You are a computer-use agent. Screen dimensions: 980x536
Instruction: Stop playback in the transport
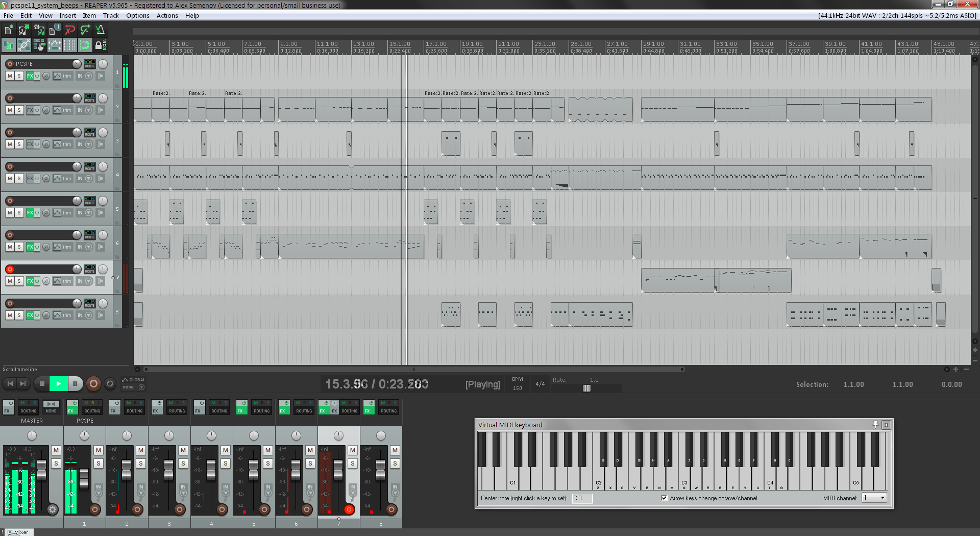click(42, 383)
